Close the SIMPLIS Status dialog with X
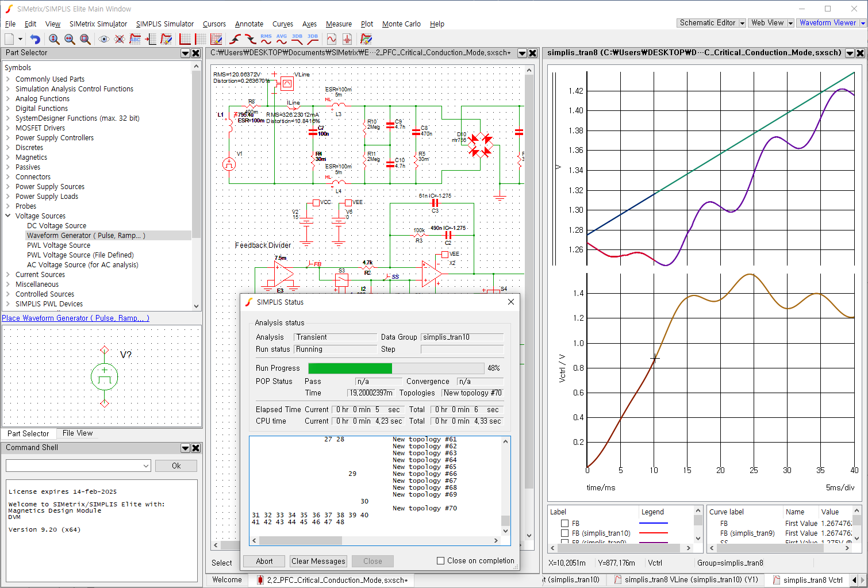The height and width of the screenshot is (588, 868). (511, 302)
